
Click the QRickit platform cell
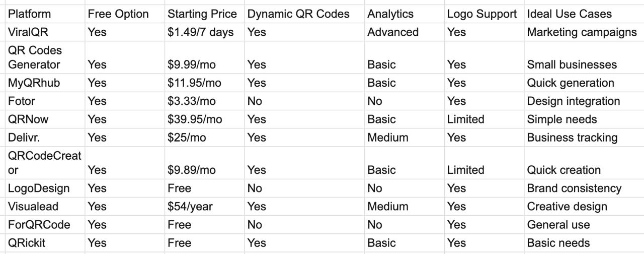[27, 243]
